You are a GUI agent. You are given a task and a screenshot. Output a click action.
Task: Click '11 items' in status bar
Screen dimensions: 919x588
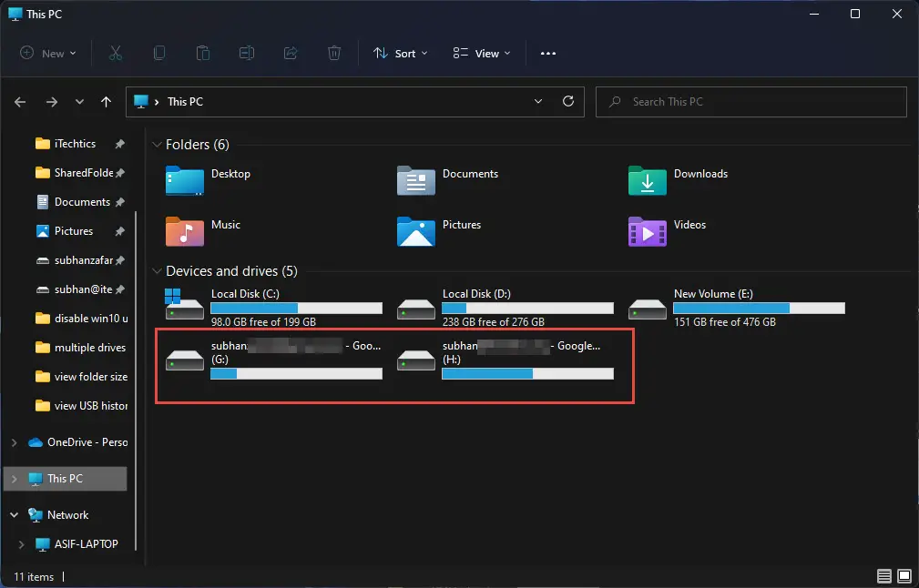(34, 577)
